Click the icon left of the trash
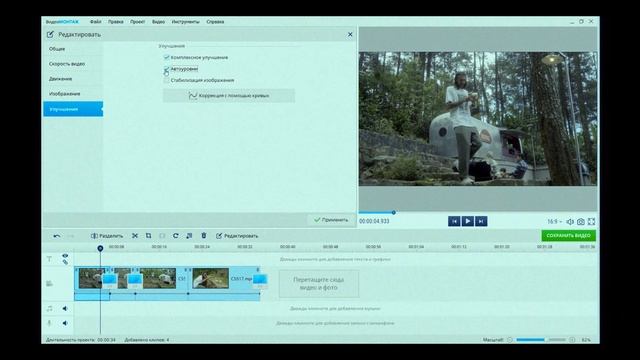Image resolution: width=640 pixels, height=360 pixels. pyautogui.click(x=189, y=236)
